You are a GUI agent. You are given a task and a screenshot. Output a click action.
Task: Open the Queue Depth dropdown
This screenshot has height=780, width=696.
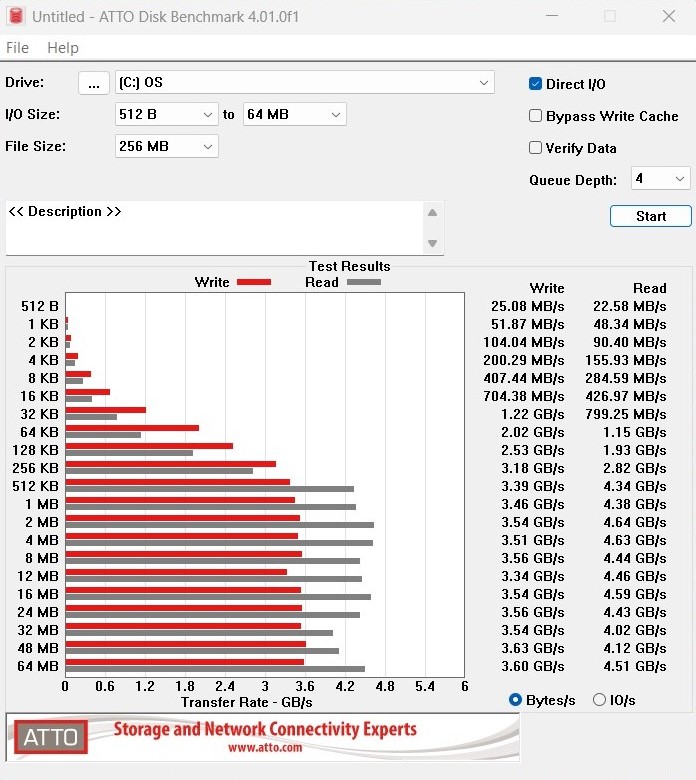coord(660,178)
